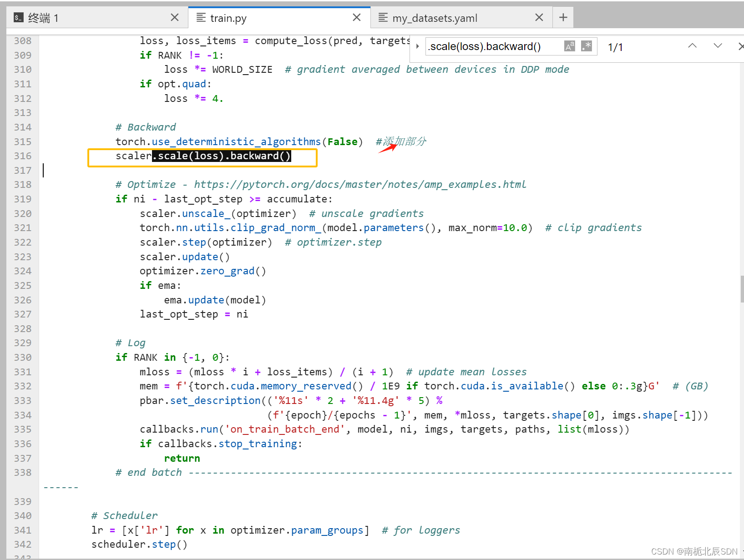Open the PyTorch amp_examples documentation link
The height and width of the screenshot is (560, 744).
pos(359,184)
